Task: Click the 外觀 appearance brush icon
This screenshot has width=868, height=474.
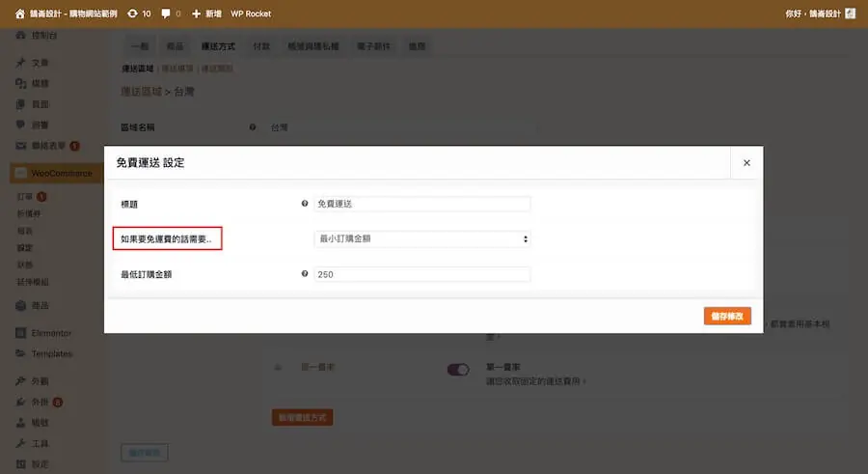Action: tap(20, 381)
